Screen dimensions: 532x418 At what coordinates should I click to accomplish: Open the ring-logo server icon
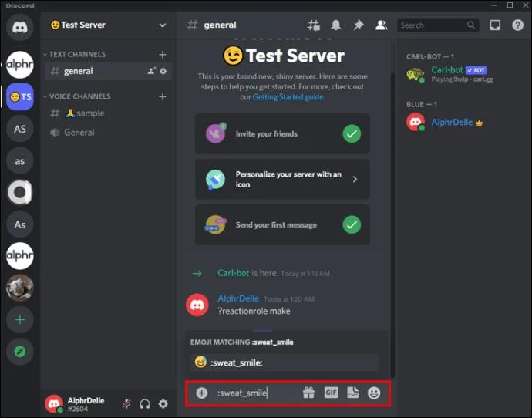(20, 192)
